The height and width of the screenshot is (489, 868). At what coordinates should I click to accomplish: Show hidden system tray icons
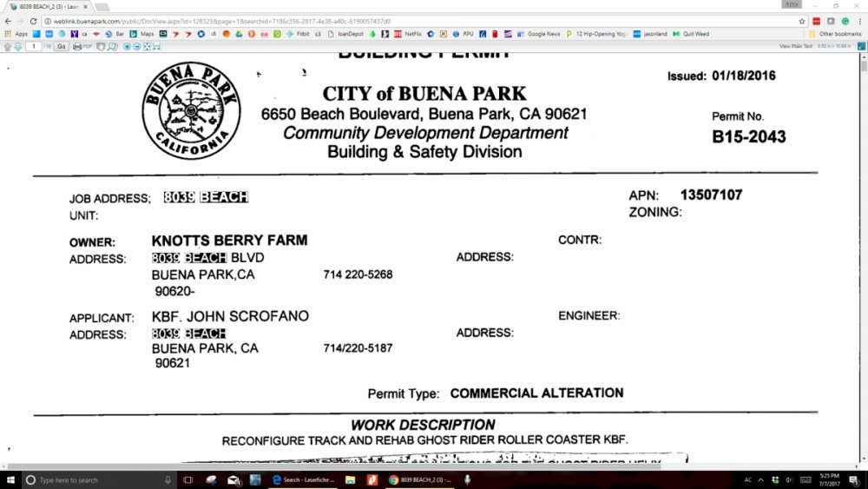(761, 479)
